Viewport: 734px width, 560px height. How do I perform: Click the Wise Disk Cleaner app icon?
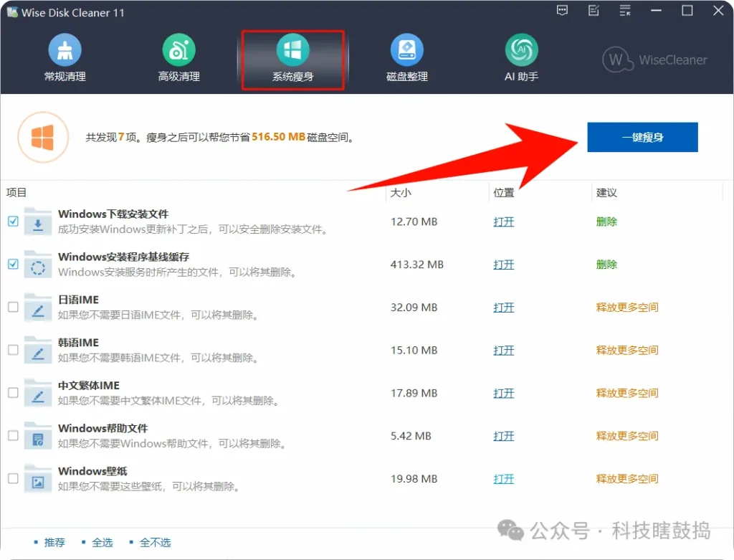click(x=12, y=12)
